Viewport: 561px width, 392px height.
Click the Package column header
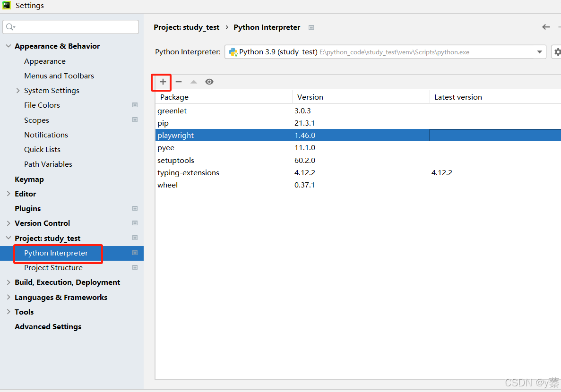click(x=224, y=97)
